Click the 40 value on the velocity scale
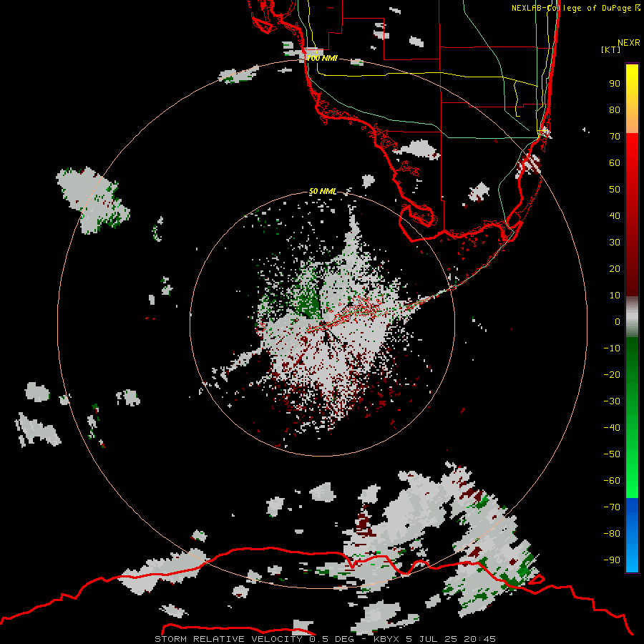Image resolution: width=644 pixels, height=644 pixels. (x=615, y=215)
